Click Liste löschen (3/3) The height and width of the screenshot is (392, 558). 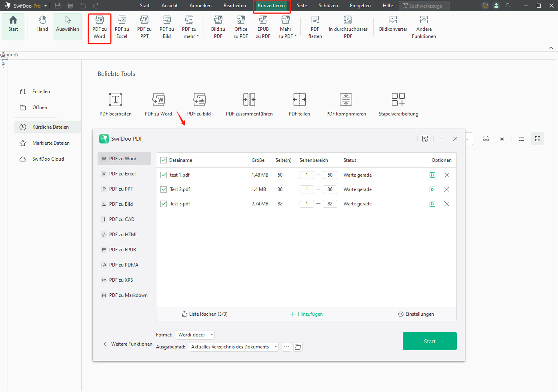(x=205, y=314)
